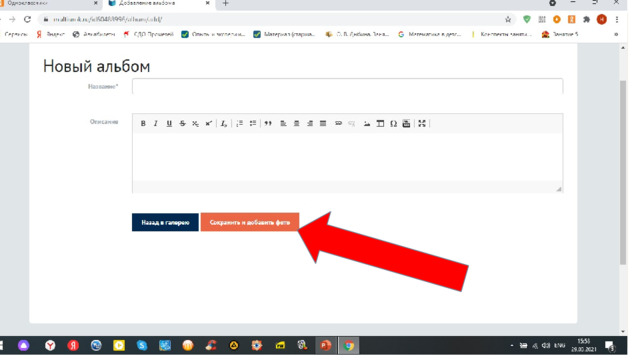Apply underline in the description editor
The width and height of the screenshot is (640, 360).
coord(169,123)
